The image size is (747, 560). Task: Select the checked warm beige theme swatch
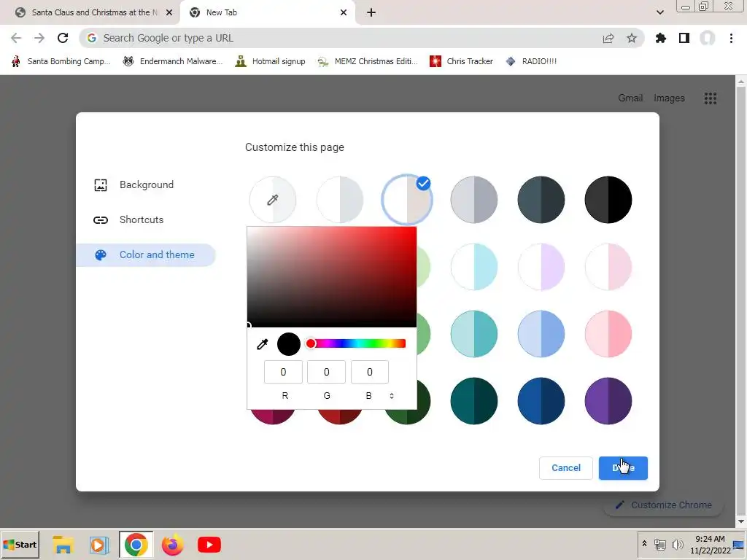point(407,200)
